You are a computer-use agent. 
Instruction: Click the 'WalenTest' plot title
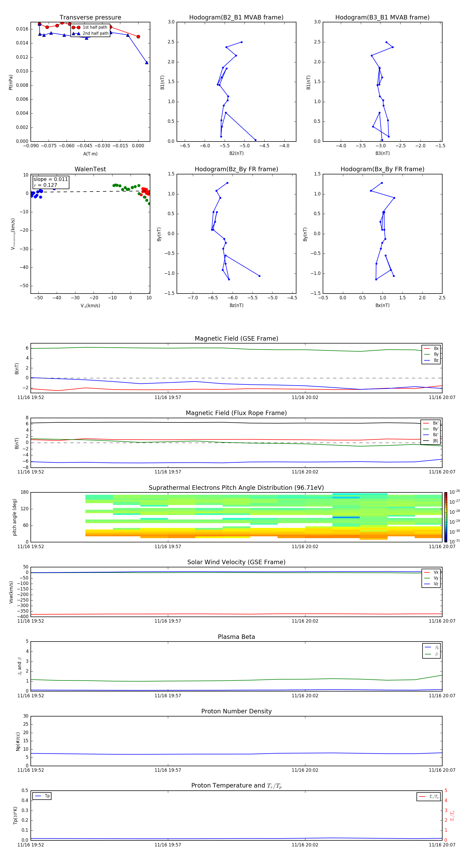(x=90, y=169)
